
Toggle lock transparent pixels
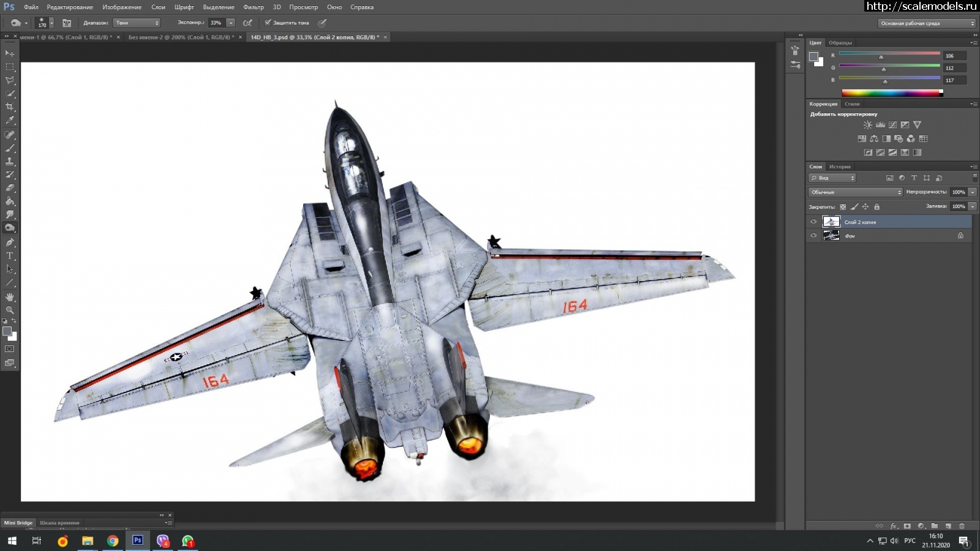pos(843,207)
